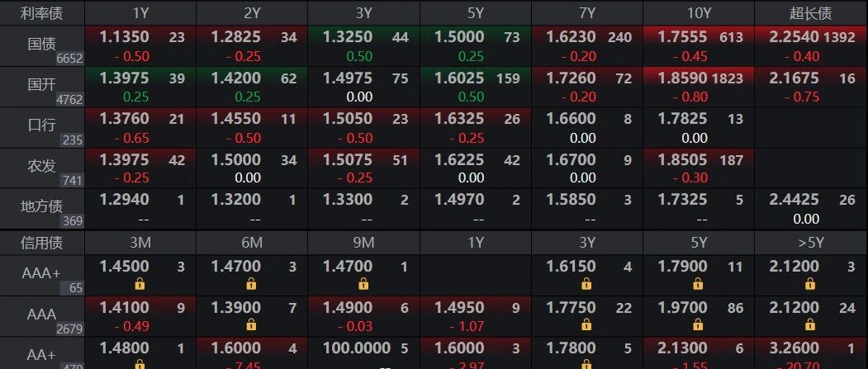Click 地方债 1Y yield 1.2940
868x369 pixels.
click(124, 199)
